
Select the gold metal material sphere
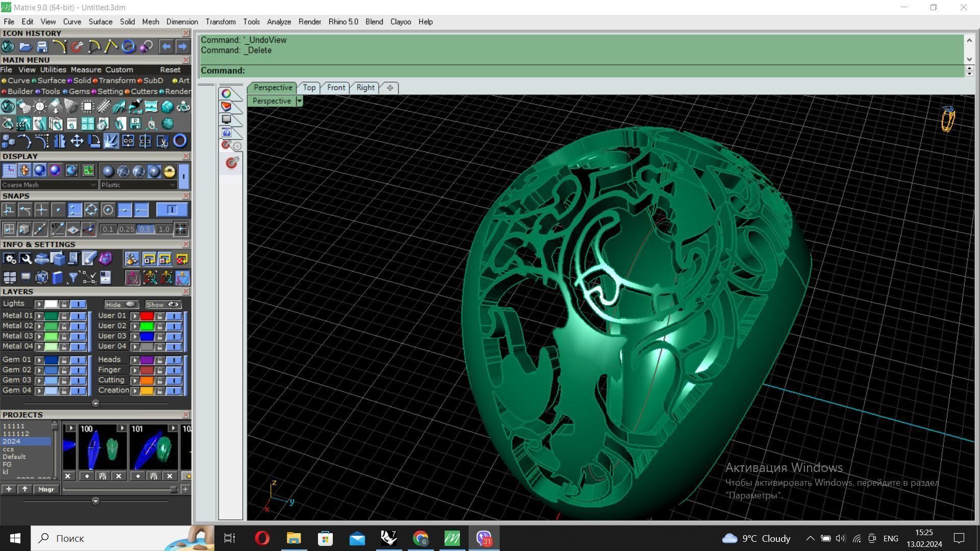[x=169, y=171]
